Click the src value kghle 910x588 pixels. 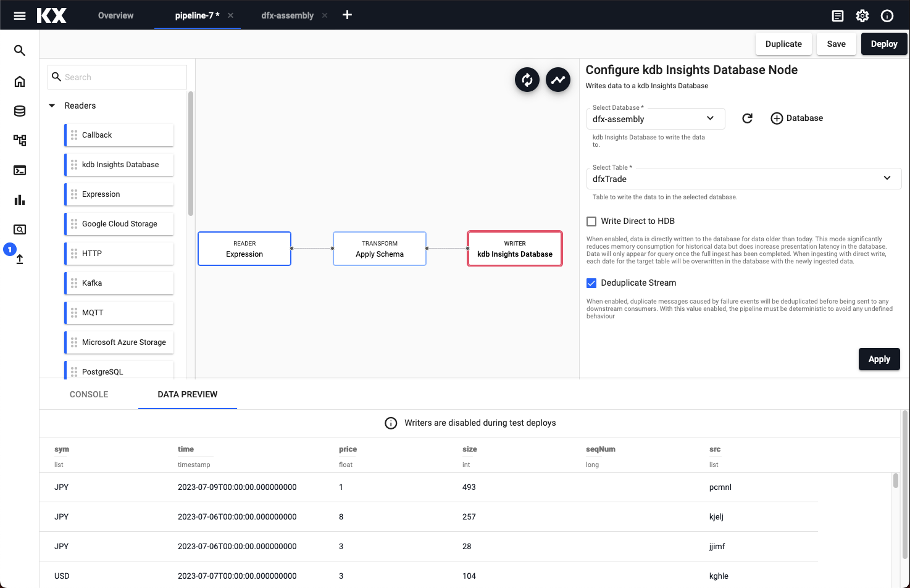[x=719, y=576]
